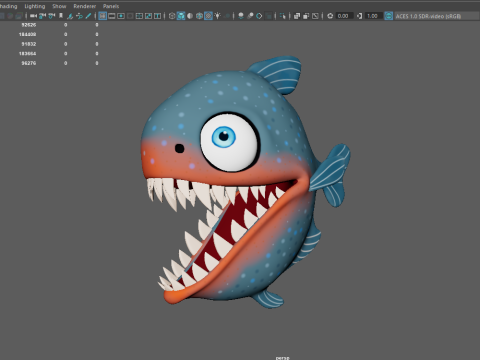Toggle the Film Gate display
Screen dimensions: 480x360
(x=112, y=16)
